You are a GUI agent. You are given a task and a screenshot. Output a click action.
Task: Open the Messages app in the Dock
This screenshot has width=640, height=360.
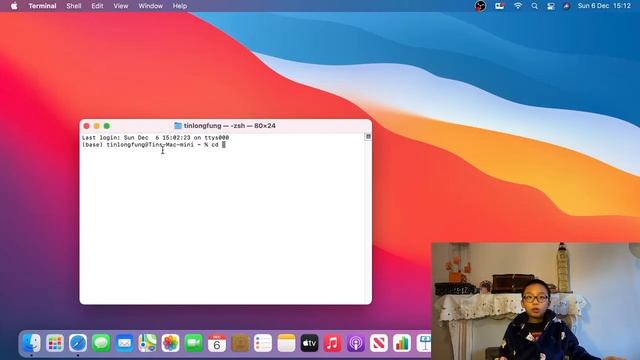tap(101, 343)
